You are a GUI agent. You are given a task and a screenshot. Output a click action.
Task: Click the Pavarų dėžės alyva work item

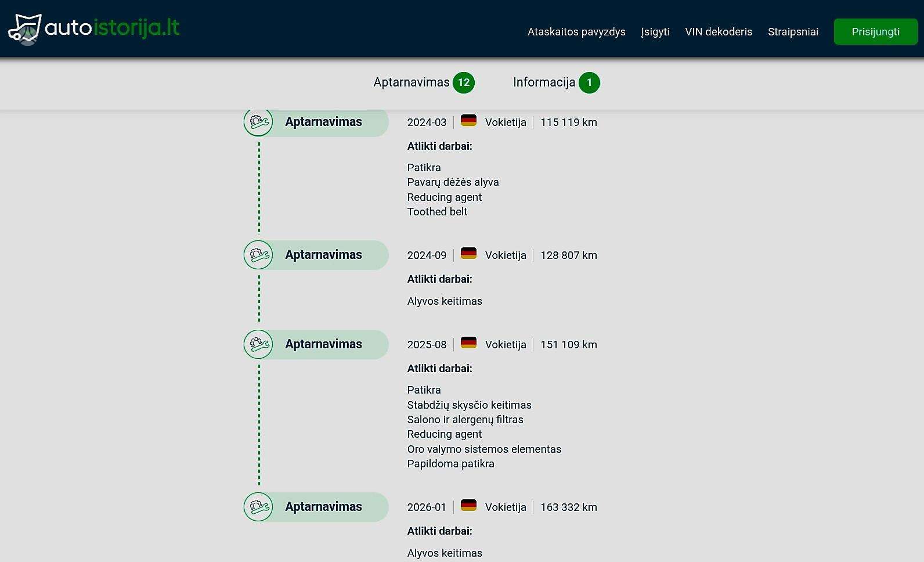click(453, 182)
